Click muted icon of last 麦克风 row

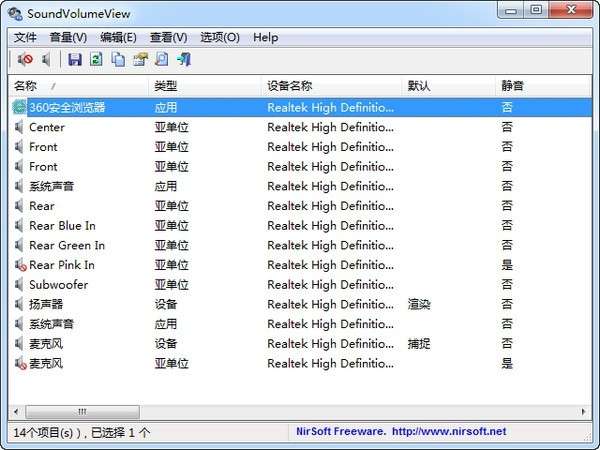[x=20, y=363]
